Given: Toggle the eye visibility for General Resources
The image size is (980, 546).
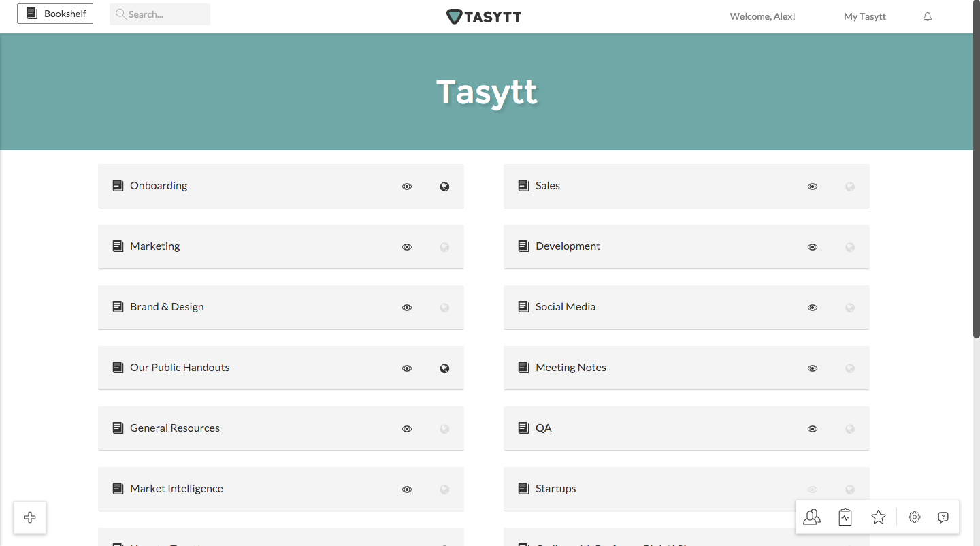Looking at the screenshot, I should pyautogui.click(x=407, y=429).
